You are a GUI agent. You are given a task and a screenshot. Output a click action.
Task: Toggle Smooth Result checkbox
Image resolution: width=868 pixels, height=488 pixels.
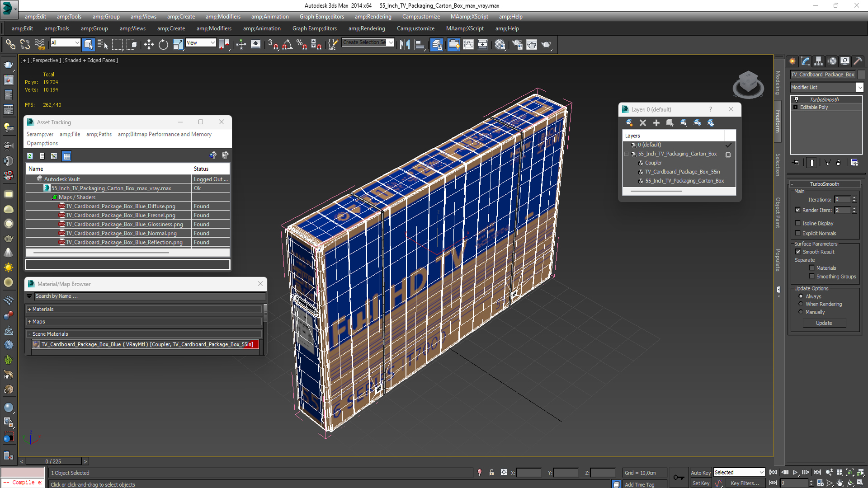pyautogui.click(x=798, y=252)
